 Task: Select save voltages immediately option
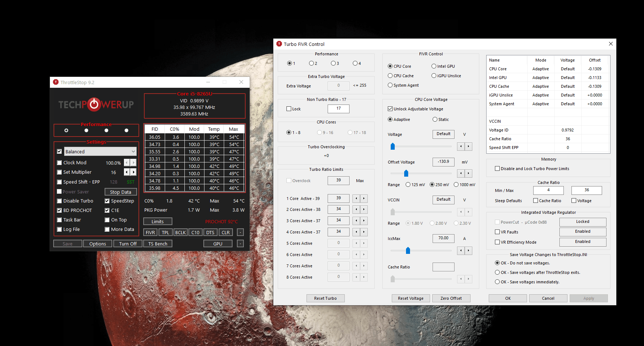tap(527, 282)
